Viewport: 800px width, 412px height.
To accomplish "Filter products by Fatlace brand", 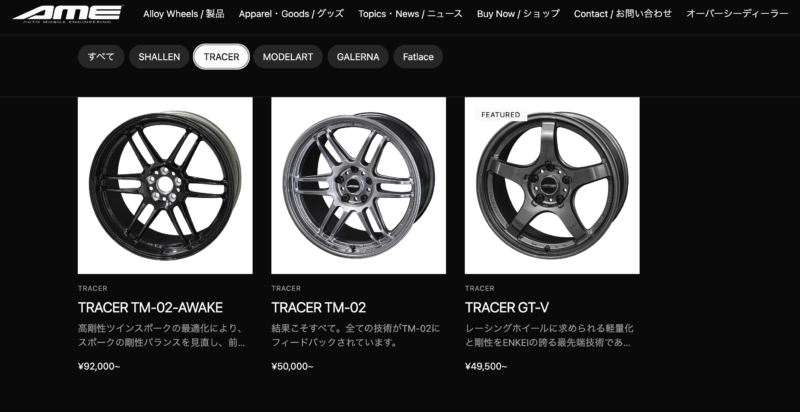I will click(418, 57).
